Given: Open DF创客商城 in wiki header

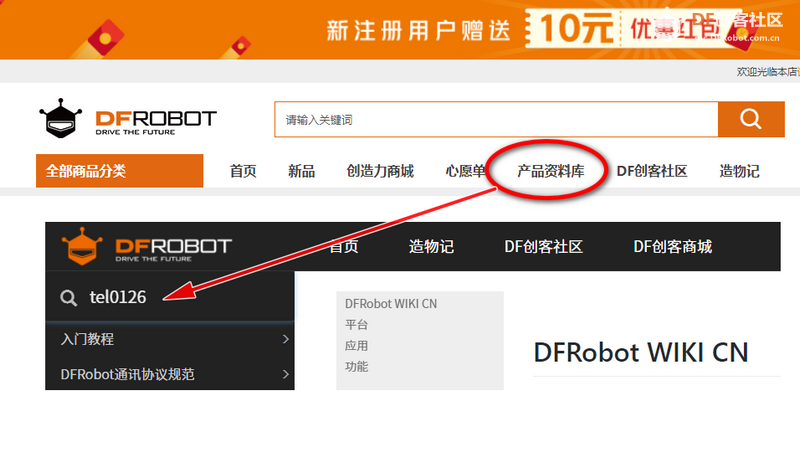Looking at the screenshot, I should pos(672,247).
